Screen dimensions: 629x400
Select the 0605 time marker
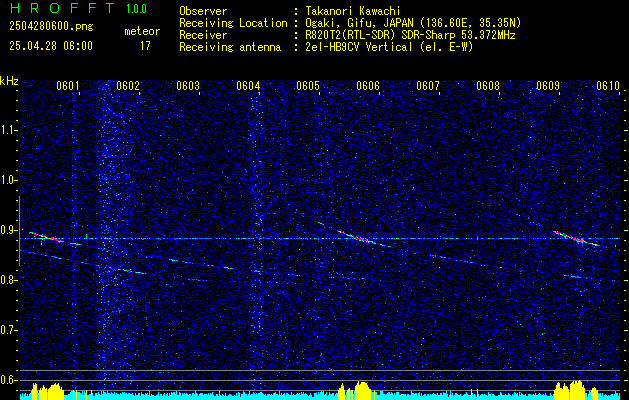[308, 85]
